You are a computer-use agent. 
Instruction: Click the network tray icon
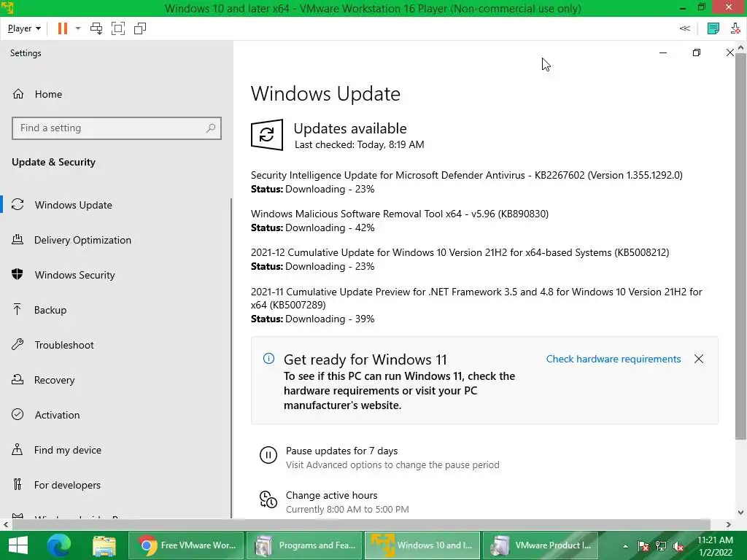tap(661, 545)
